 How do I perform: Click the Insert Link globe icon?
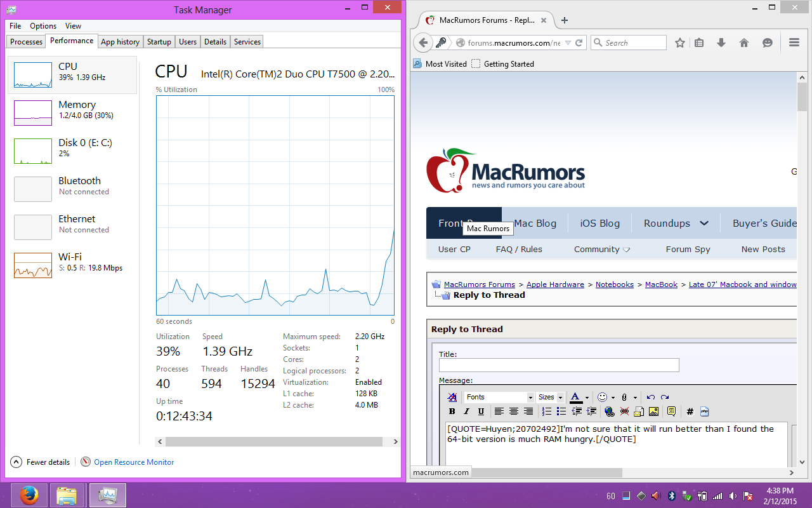point(610,411)
